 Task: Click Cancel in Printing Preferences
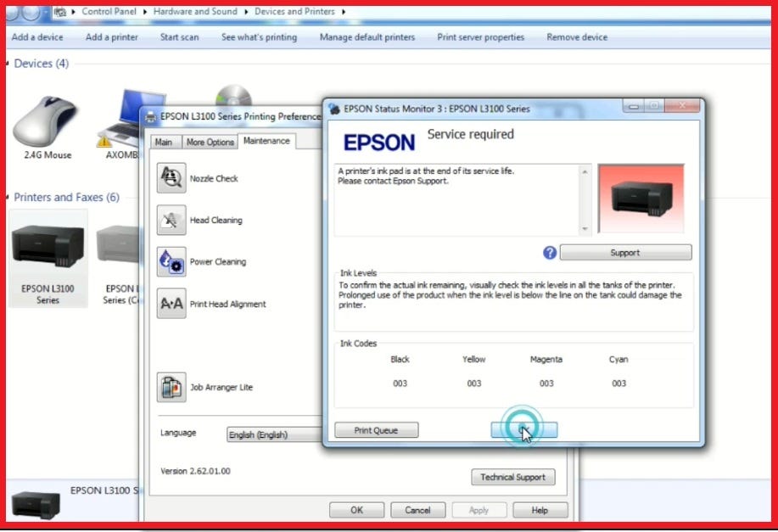click(x=417, y=510)
